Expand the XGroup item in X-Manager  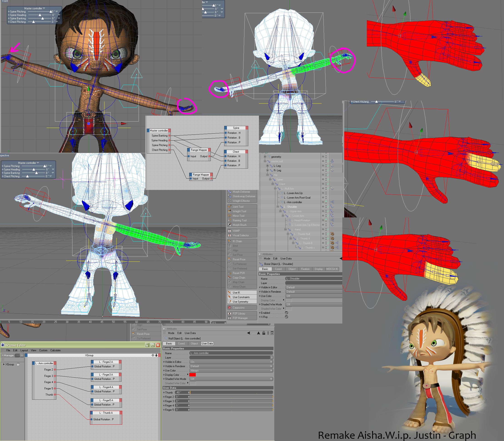(x=4, y=364)
